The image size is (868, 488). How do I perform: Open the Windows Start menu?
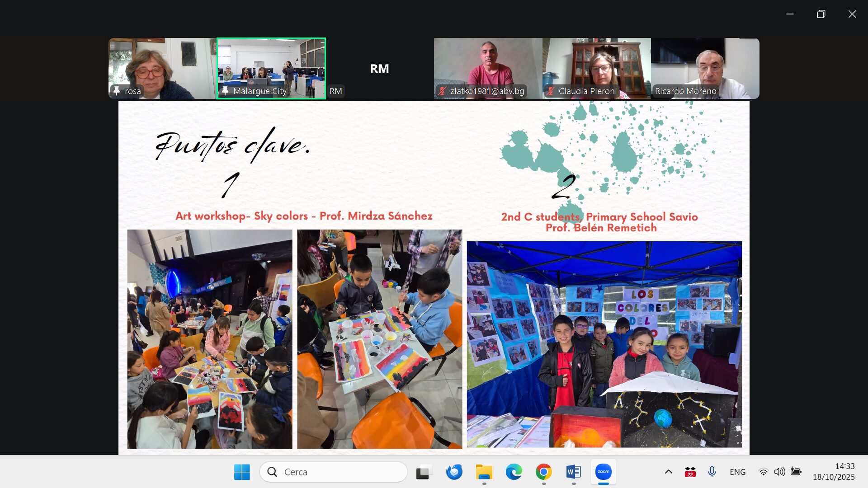tap(242, 472)
